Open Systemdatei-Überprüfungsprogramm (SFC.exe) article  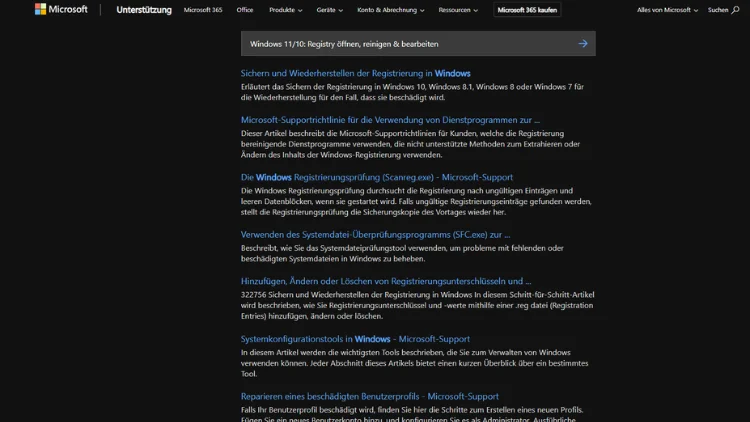[x=375, y=235]
